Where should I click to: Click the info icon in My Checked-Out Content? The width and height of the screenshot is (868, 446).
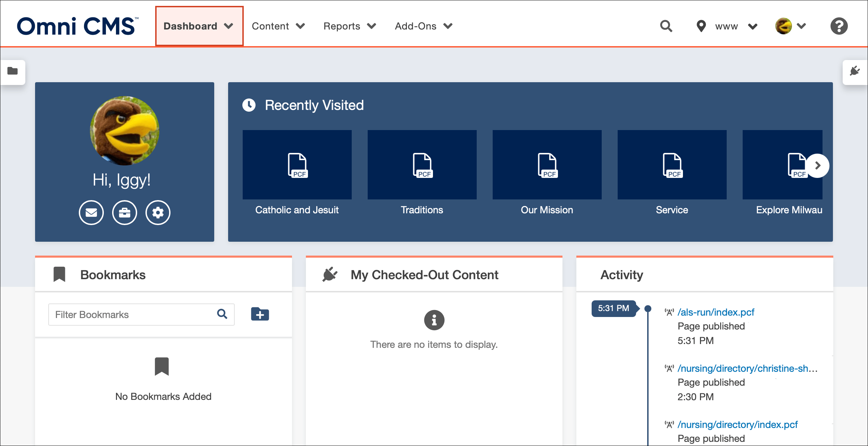(x=434, y=320)
